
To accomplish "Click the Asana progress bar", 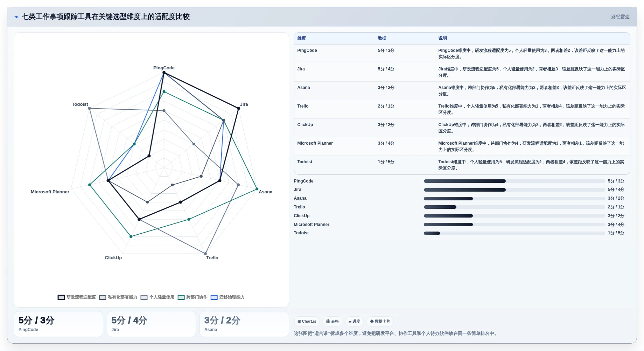I will pyautogui.click(x=514, y=199).
